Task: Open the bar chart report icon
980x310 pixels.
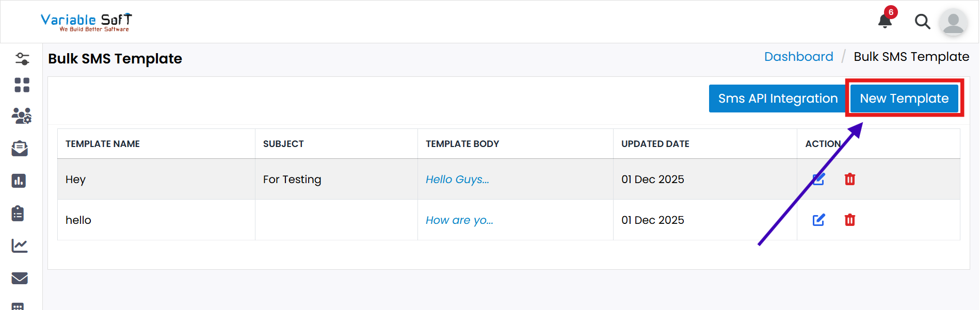Action: click(19, 181)
